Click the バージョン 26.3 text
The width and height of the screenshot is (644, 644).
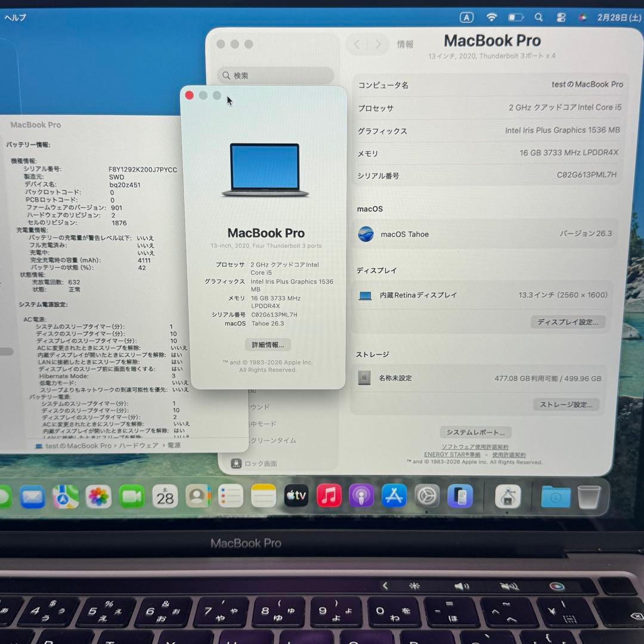[586, 233]
